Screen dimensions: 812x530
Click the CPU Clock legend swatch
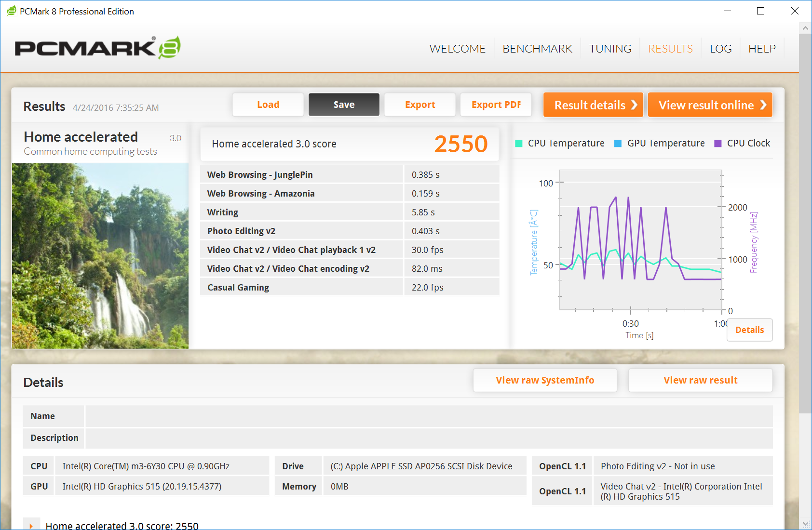pyautogui.click(x=718, y=143)
